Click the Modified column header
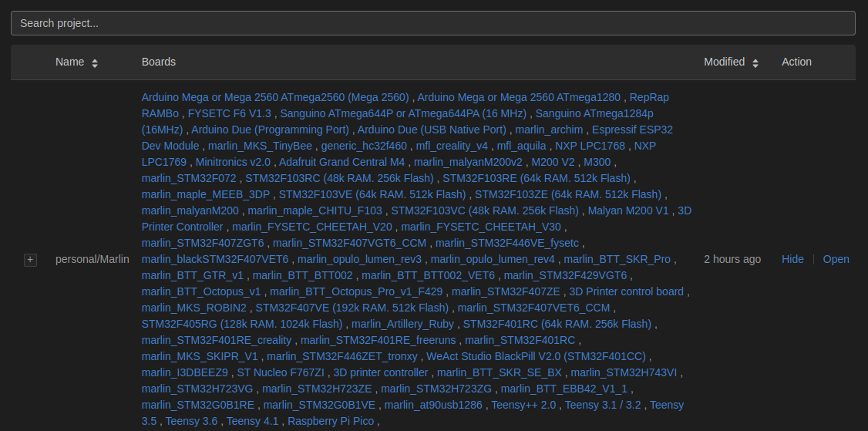Screen dimensions: 868x431 724,62
